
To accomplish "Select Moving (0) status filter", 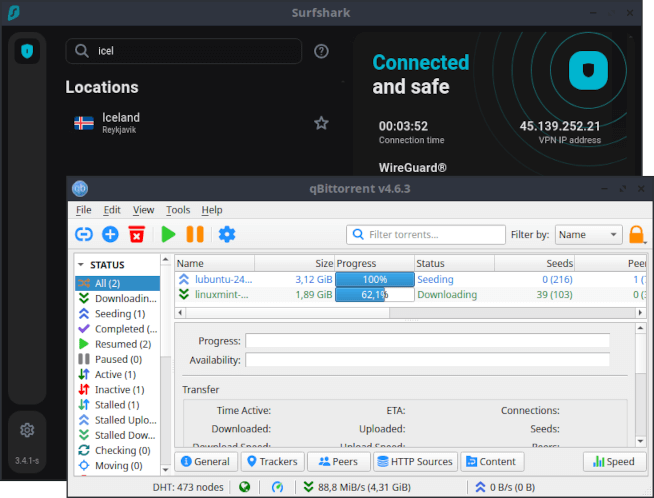I will (x=118, y=465).
